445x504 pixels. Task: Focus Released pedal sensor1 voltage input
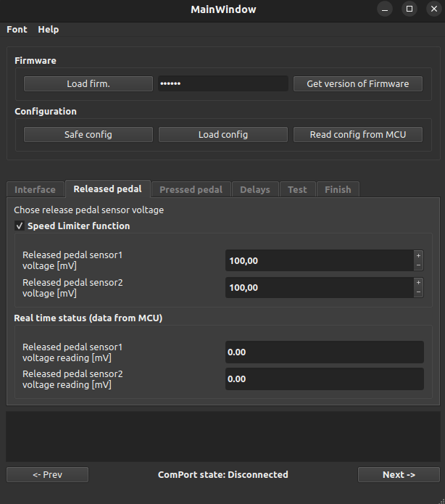(319, 260)
